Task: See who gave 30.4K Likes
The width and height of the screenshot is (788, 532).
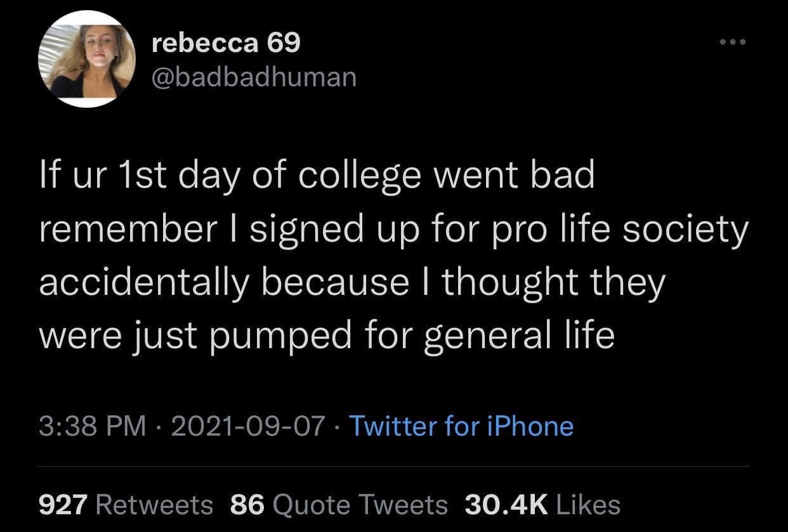Action: [542, 505]
